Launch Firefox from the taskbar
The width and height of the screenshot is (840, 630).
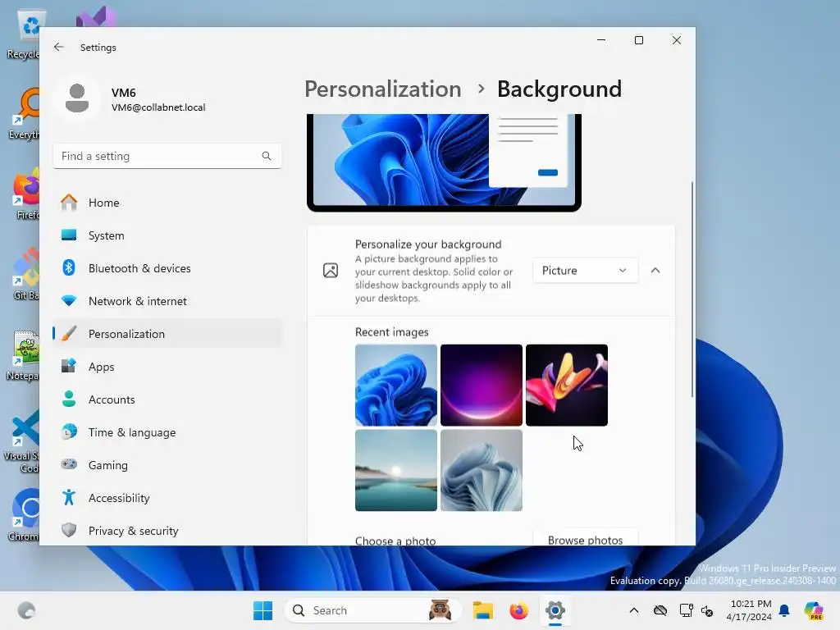pos(518,610)
